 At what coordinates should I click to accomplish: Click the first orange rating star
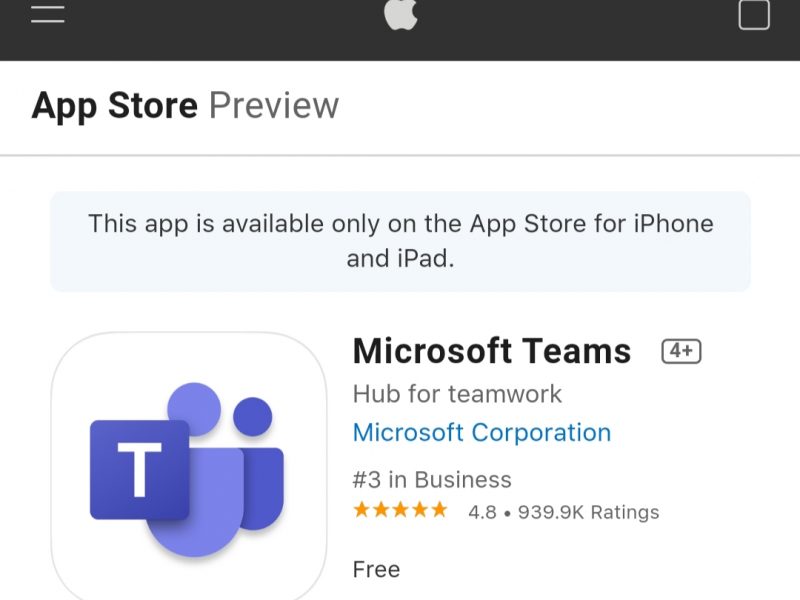[x=361, y=510]
